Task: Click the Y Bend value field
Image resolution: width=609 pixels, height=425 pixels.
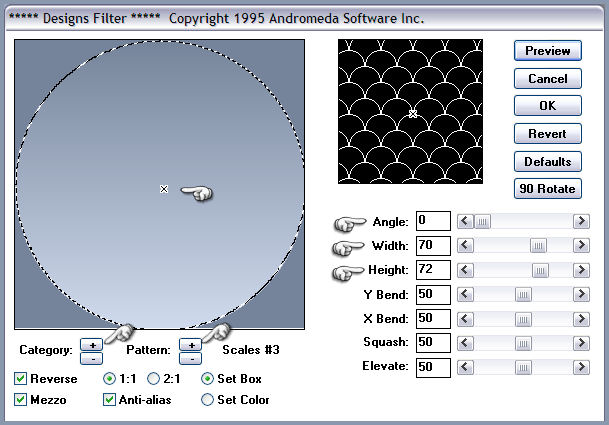Action: click(x=433, y=294)
